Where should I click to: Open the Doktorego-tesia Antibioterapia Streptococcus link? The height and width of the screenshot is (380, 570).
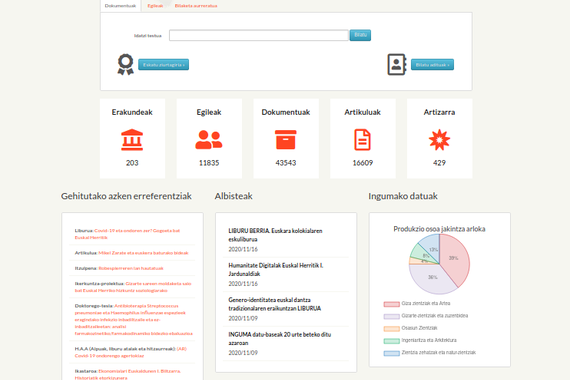tap(134, 320)
